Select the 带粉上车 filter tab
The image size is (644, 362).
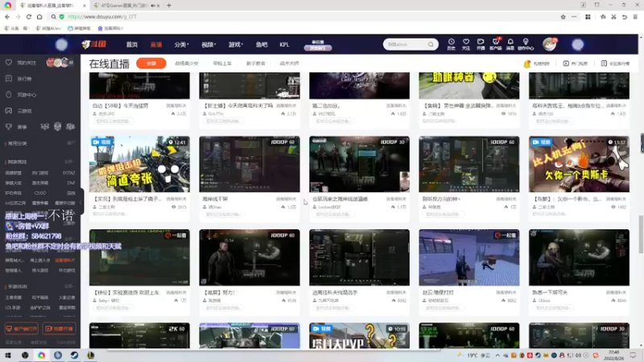coord(222,64)
